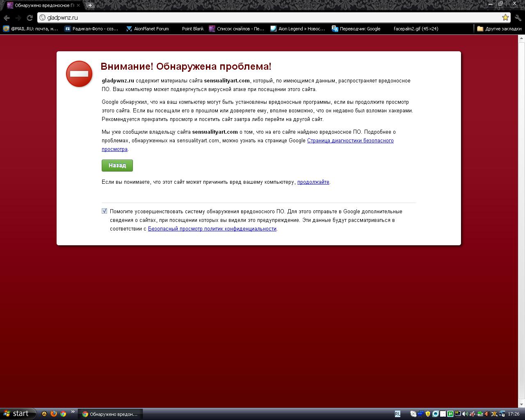Click the address bar with gladpwnz.ru
The image size is (525, 420).
(274, 17)
